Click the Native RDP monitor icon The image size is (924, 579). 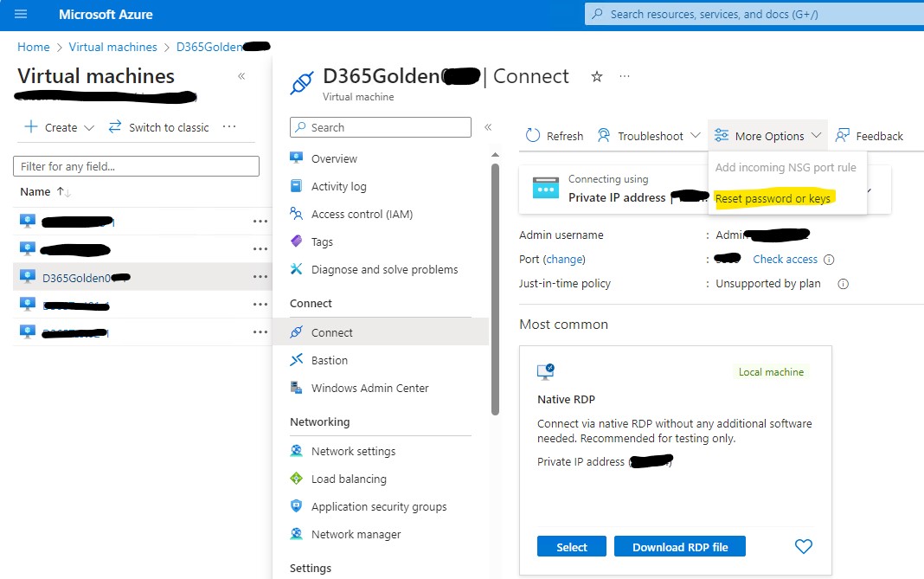(x=546, y=371)
